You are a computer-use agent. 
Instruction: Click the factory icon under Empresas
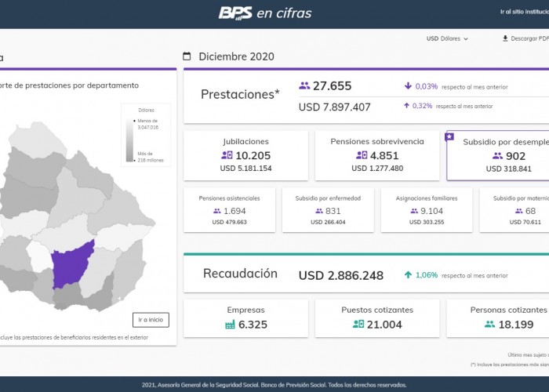[x=230, y=324]
